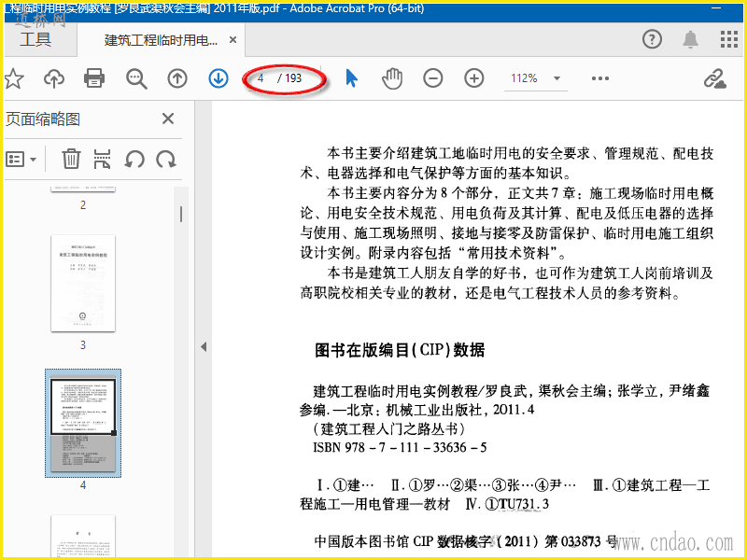Select the page 2 thumbnail
747x560 pixels.
tap(83, 189)
